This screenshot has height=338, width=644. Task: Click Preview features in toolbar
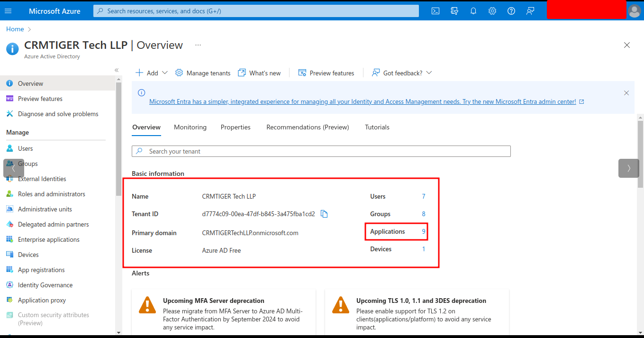pos(326,73)
